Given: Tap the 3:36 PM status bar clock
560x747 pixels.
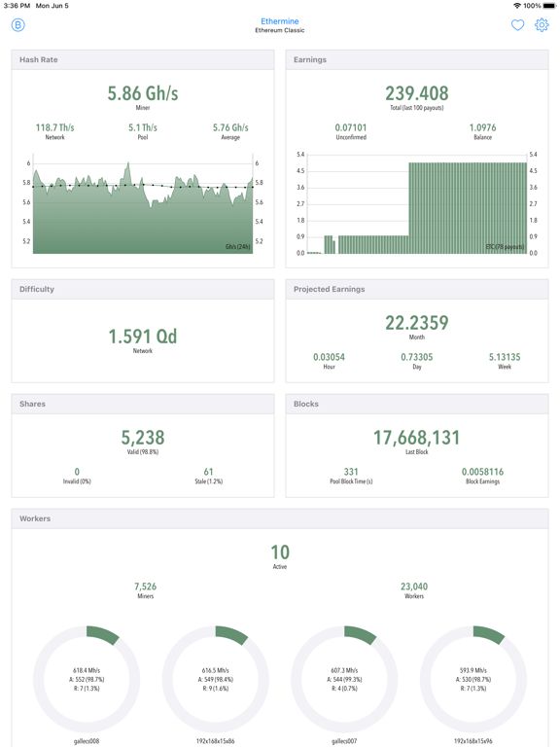Looking at the screenshot, I should 17,6.
